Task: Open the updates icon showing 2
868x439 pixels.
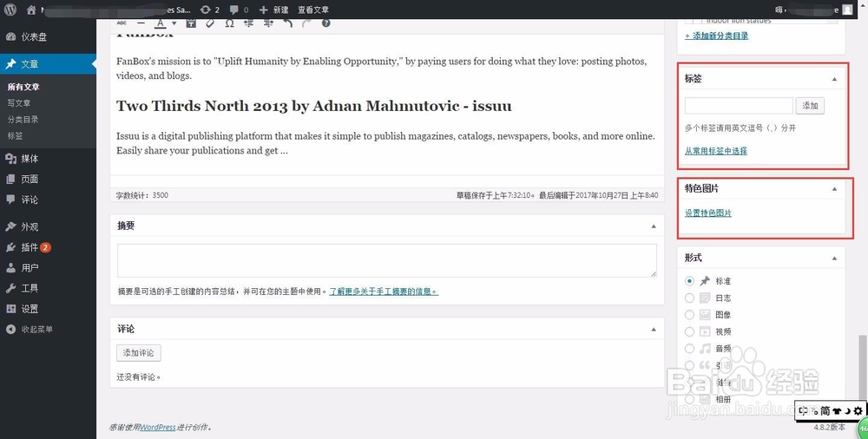Action: 210,10
